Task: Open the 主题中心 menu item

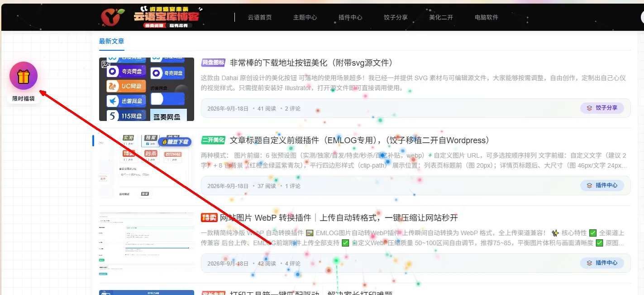Action: coord(305,17)
